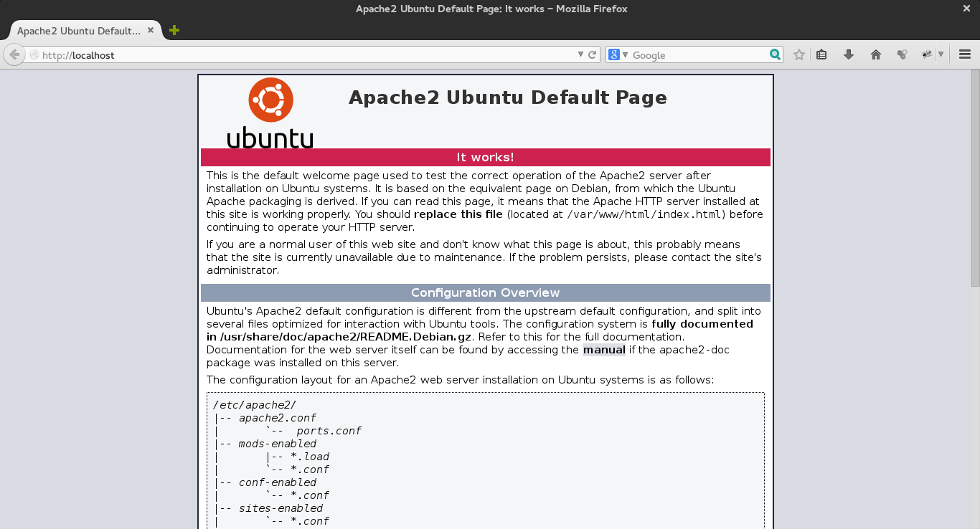Open a new tab with green plus
Viewport: 980px width, 529px height.
[x=174, y=30]
